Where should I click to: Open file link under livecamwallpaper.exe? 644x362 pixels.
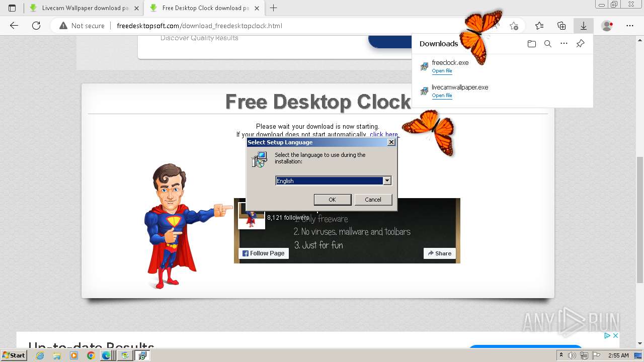442,96
